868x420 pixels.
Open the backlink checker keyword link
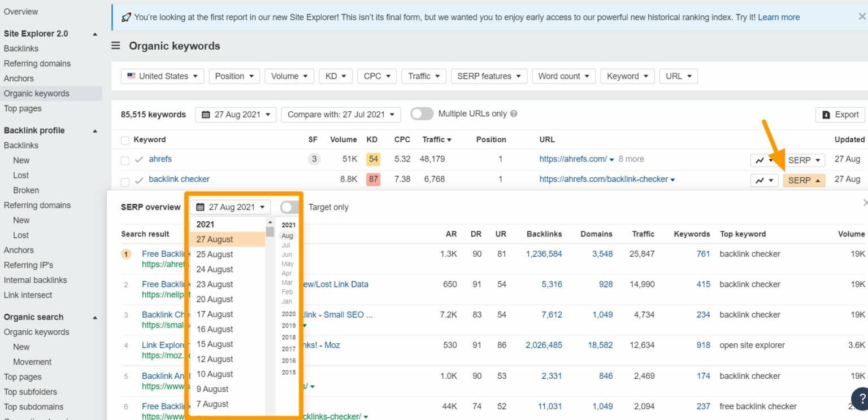coord(179,180)
